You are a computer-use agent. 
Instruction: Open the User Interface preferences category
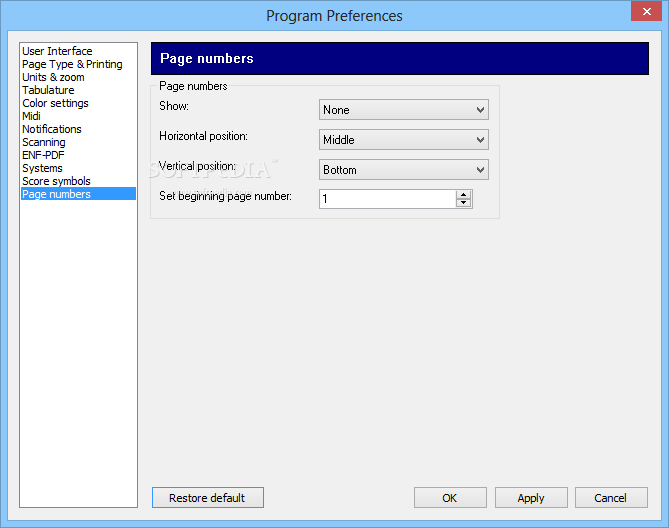[x=57, y=51]
